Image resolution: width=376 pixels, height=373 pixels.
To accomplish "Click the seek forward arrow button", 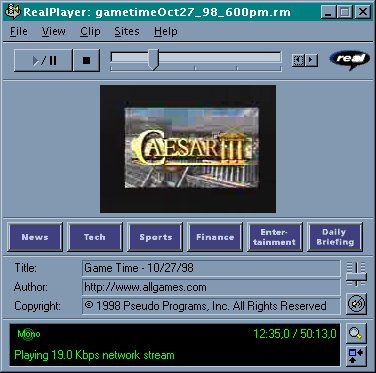I will pyautogui.click(x=311, y=60).
